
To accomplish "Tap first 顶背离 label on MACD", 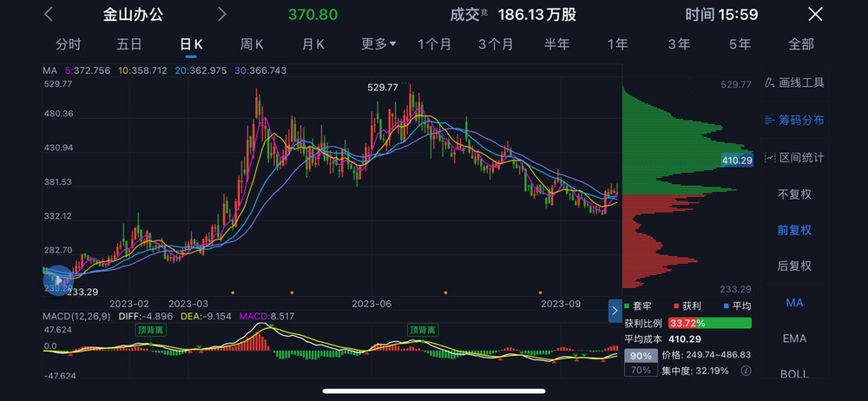I will tap(150, 330).
